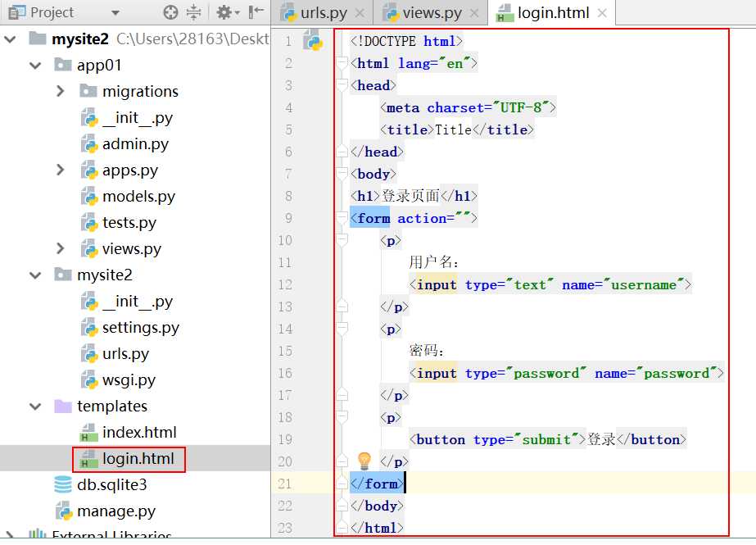Select manage.py in the project tree
This screenshot has height=545, width=756.
[115, 511]
